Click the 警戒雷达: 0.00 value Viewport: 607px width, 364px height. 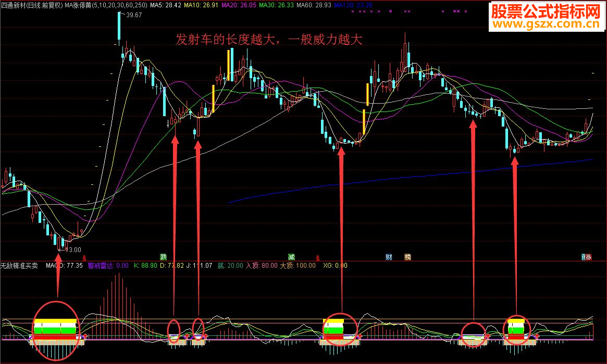[x=108, y=266]
